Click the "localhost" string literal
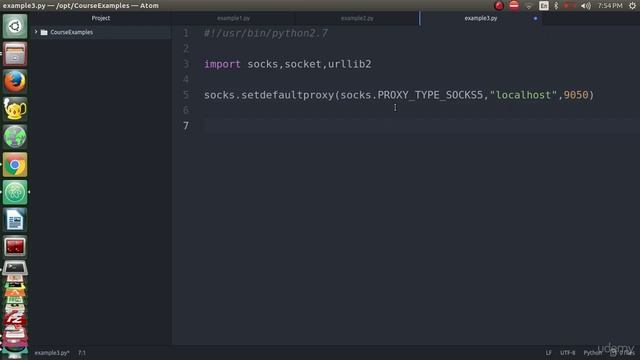The height and width of the screenshot is (360, 640). point(523,95)
